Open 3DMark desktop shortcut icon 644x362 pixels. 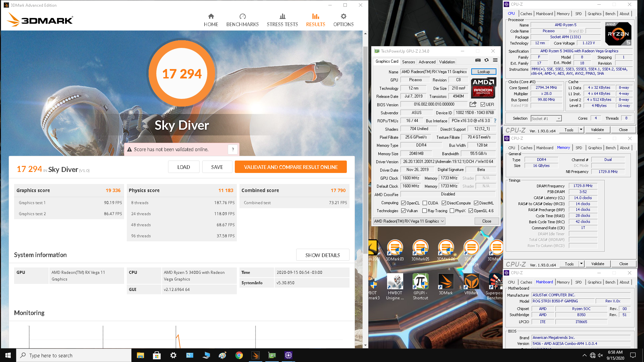(x=446, y=284)
